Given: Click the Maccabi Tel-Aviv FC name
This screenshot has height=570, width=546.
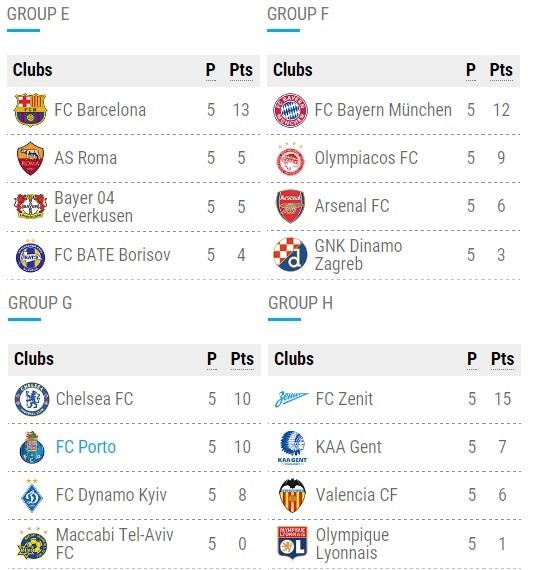Looking at the screenshot, I should coord(115,544).
